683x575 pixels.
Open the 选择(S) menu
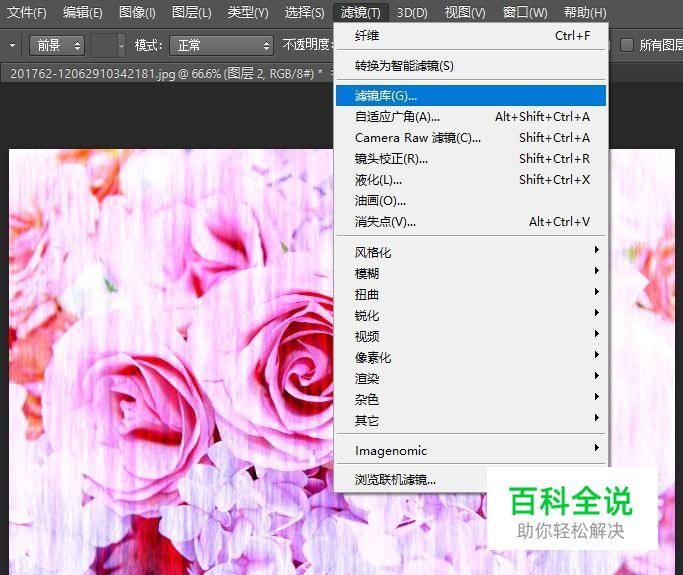point(304,12)
